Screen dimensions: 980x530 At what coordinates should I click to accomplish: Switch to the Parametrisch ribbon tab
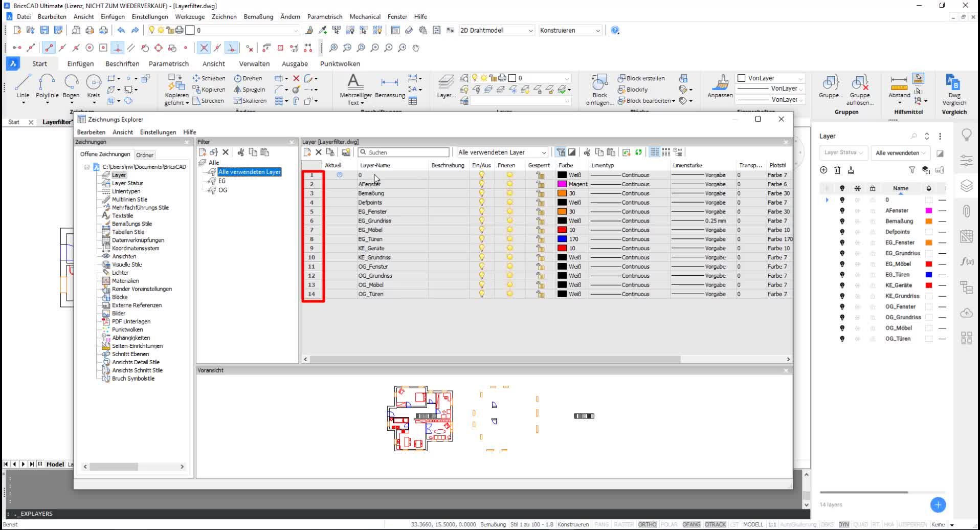[169, 64]
